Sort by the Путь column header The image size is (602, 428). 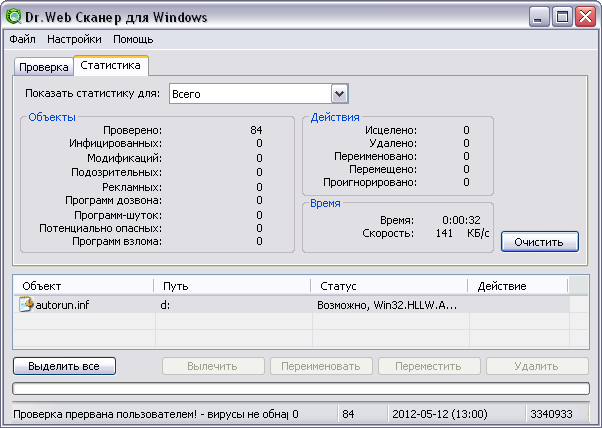(232, 286)
